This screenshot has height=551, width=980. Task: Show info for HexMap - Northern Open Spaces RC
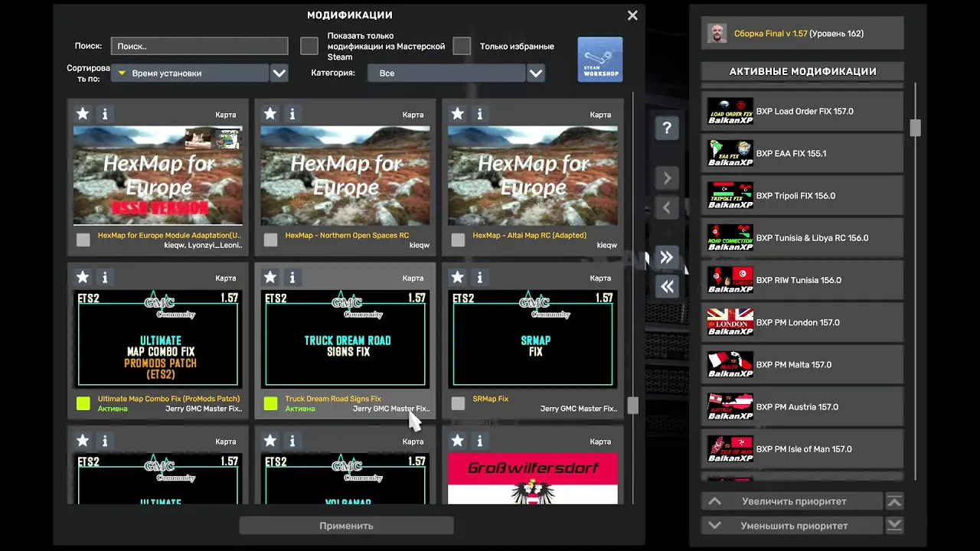click(x=292, y=114)
